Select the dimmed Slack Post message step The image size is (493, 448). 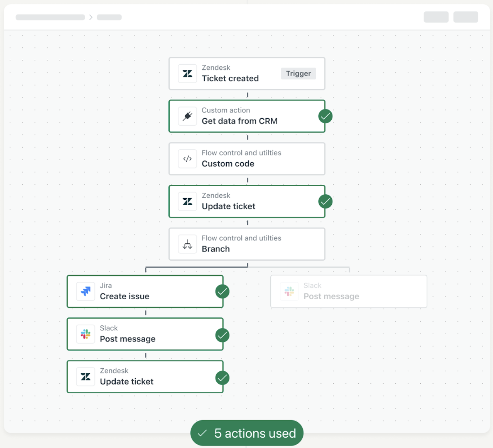pyautogui.click(x=349, y=291)
